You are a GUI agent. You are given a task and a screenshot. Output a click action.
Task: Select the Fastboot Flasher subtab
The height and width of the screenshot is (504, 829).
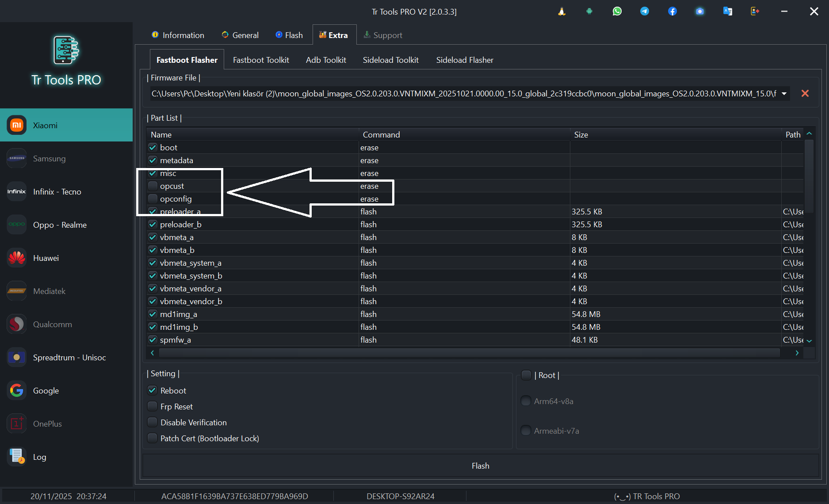(x=187, y=60)
